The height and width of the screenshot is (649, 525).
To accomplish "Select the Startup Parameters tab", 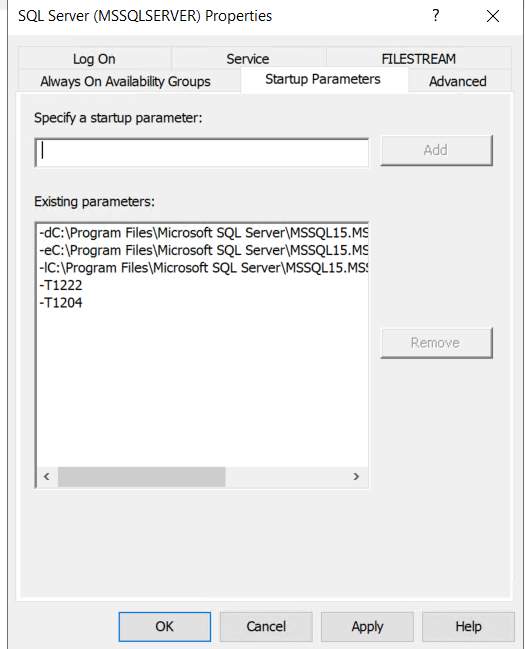I will click(x=323, y=79).
